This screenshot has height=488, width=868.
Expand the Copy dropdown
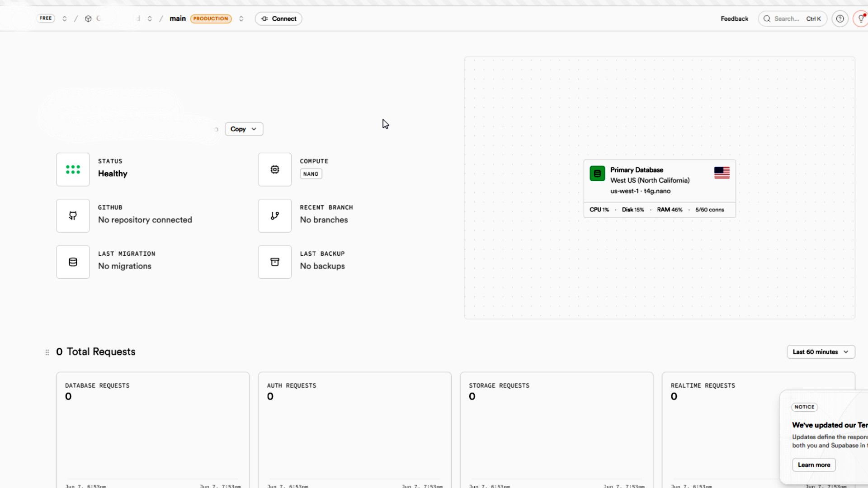point(244,129)
